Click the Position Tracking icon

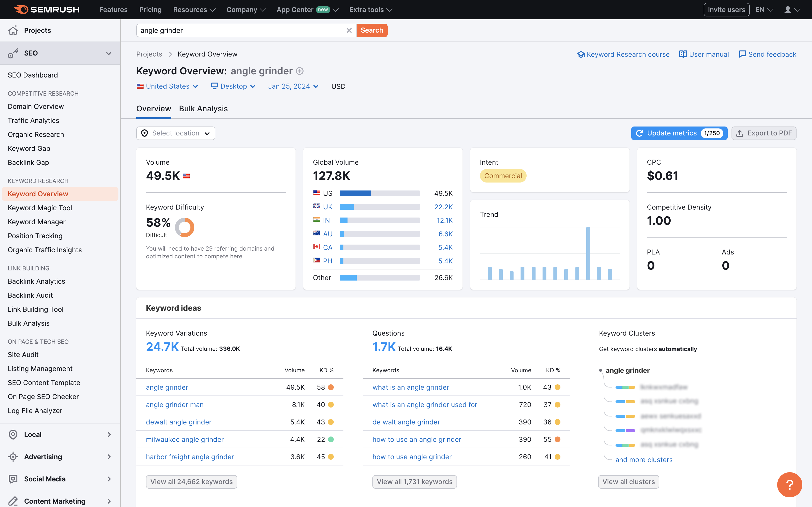35,235
